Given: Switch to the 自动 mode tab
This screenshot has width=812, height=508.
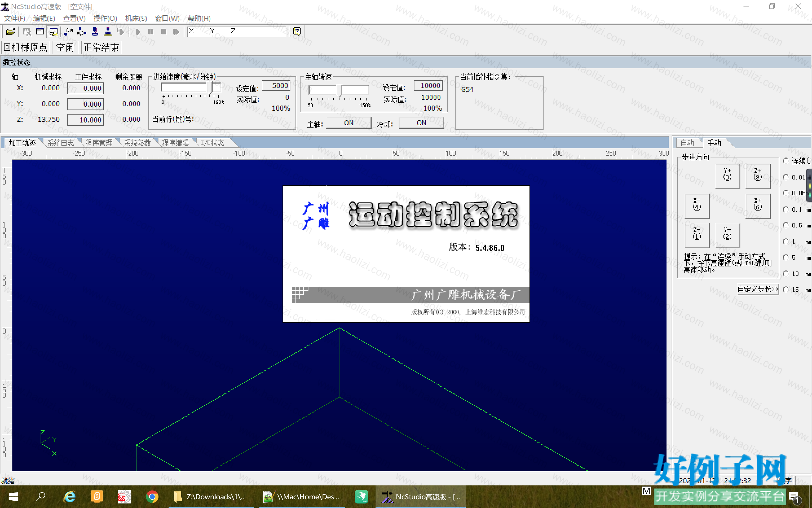Looking at the screenshot, I should 687,143.
